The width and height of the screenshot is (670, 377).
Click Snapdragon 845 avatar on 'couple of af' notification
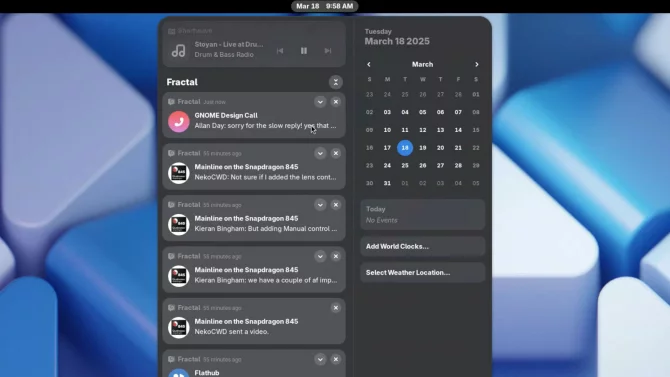coord(179,276)
